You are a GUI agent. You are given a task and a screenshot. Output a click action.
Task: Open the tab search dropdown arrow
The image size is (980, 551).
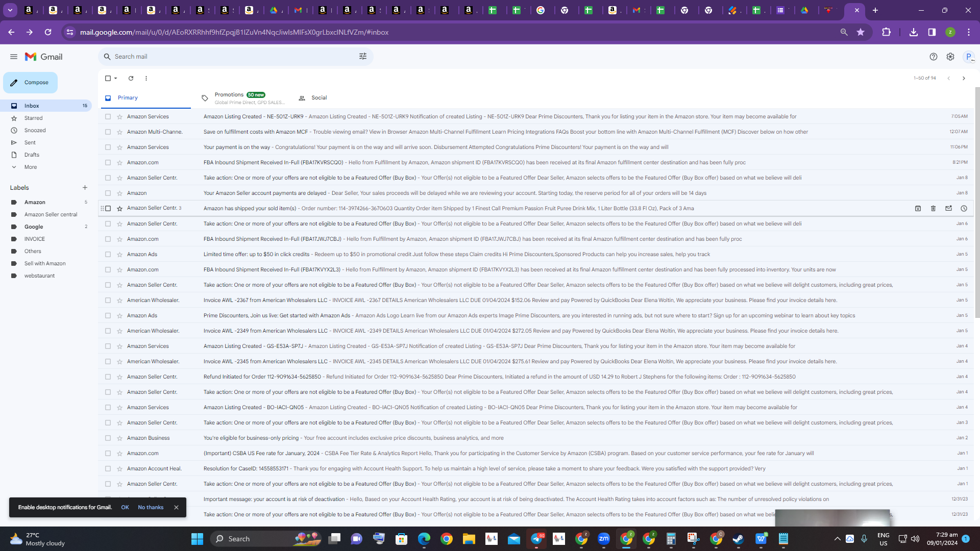(x=10, y=10)
